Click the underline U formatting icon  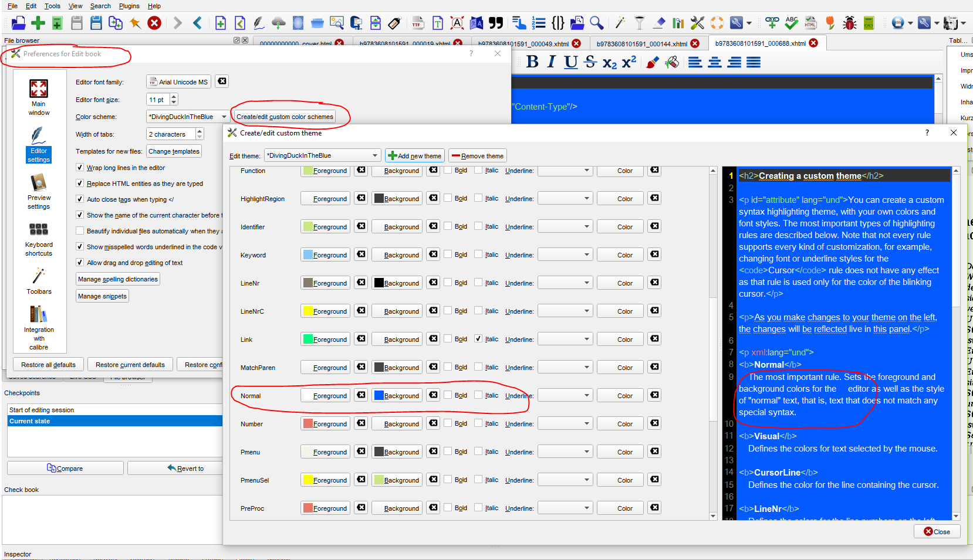pyautogui.click(x=570, y=62)
